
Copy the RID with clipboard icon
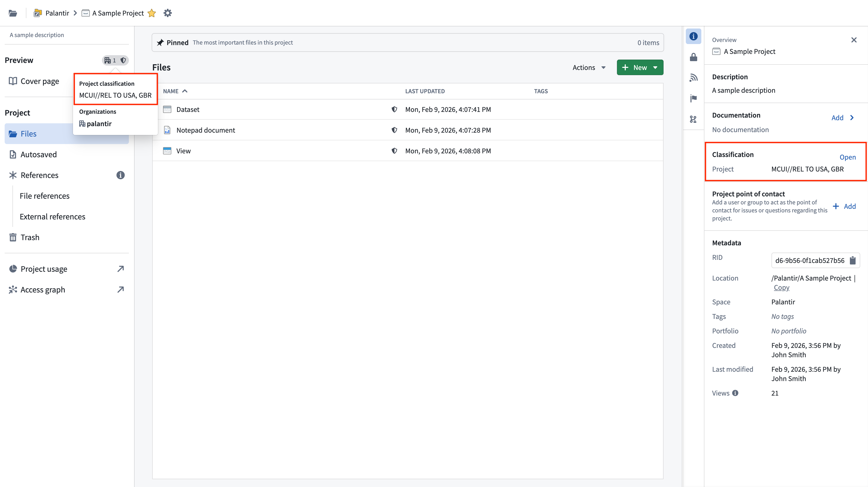click(x=852, y=260)
